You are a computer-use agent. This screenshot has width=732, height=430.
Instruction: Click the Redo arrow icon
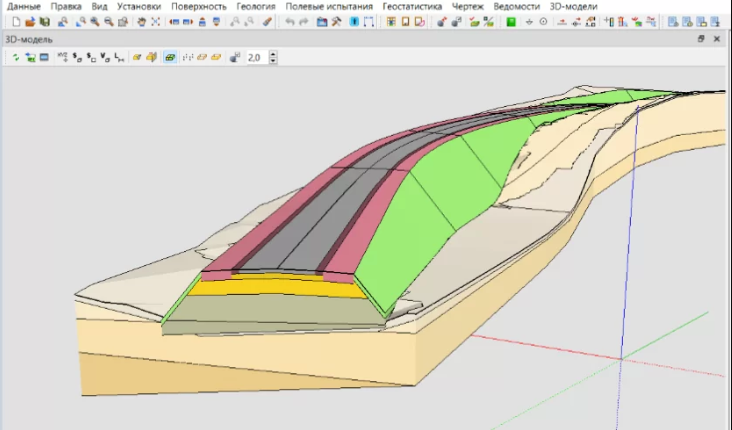point(303,21)
